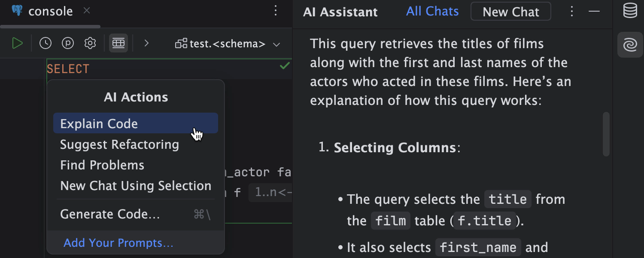Open query history clock icon
The image size is (644, 258).
point(46,43)
